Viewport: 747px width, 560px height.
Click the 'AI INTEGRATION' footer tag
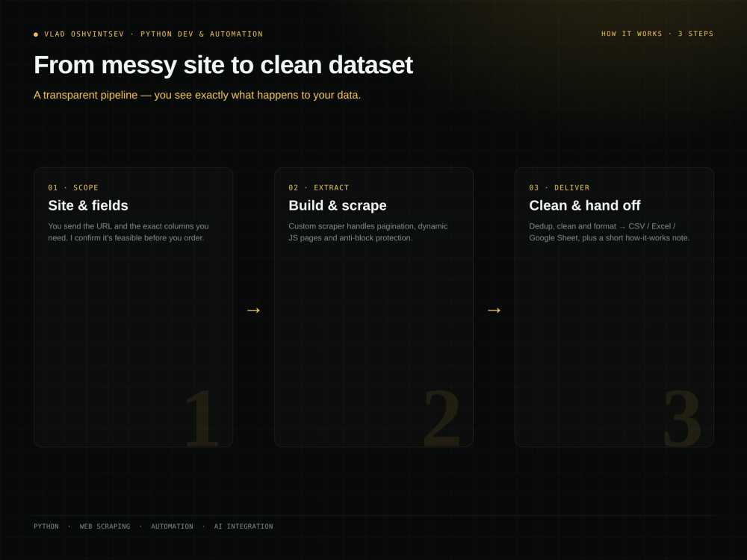click(x=244, y=526)
